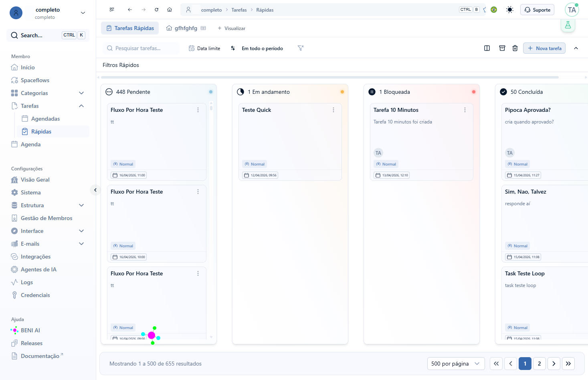Collapse the toolbar with the up chevron
The image size is (588, 380).
tap(576, 48)
